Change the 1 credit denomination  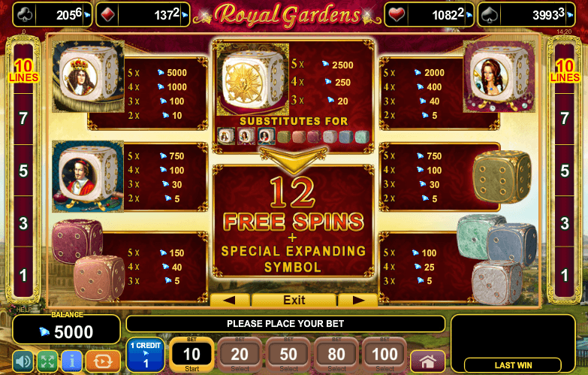(x=146, y=355)
